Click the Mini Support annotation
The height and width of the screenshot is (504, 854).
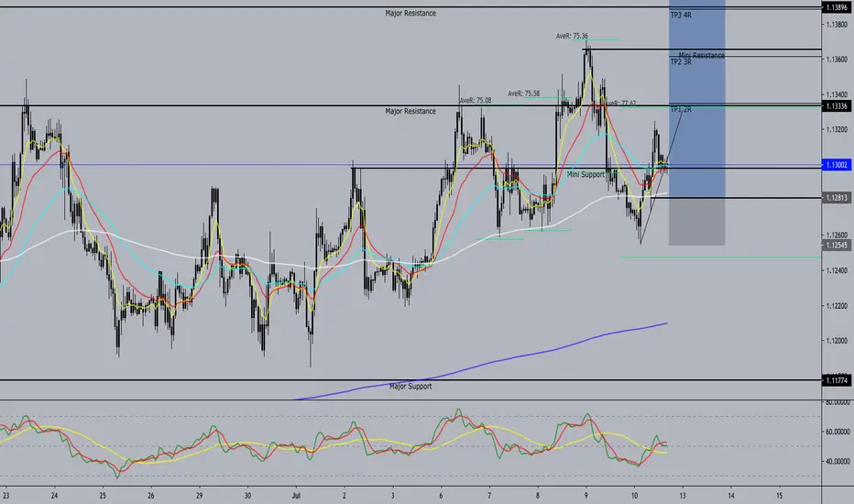point(586,174)
